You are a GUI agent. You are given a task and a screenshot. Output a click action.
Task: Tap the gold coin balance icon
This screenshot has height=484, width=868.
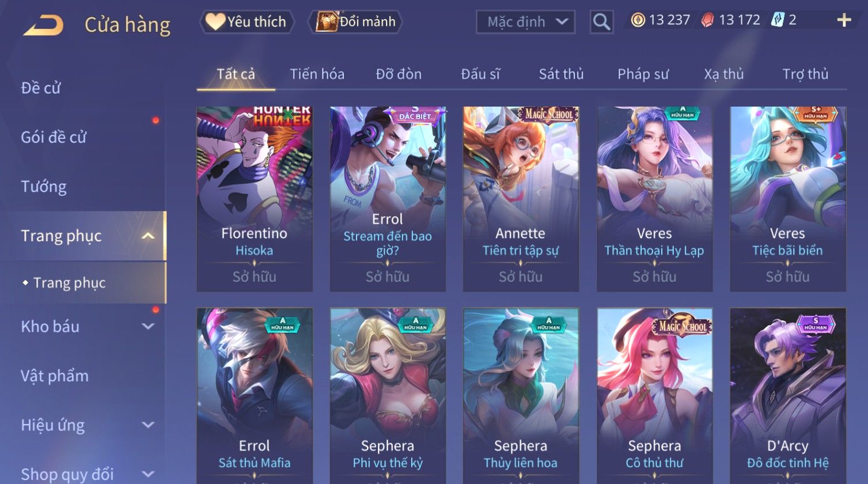click(x=638, y=21)
